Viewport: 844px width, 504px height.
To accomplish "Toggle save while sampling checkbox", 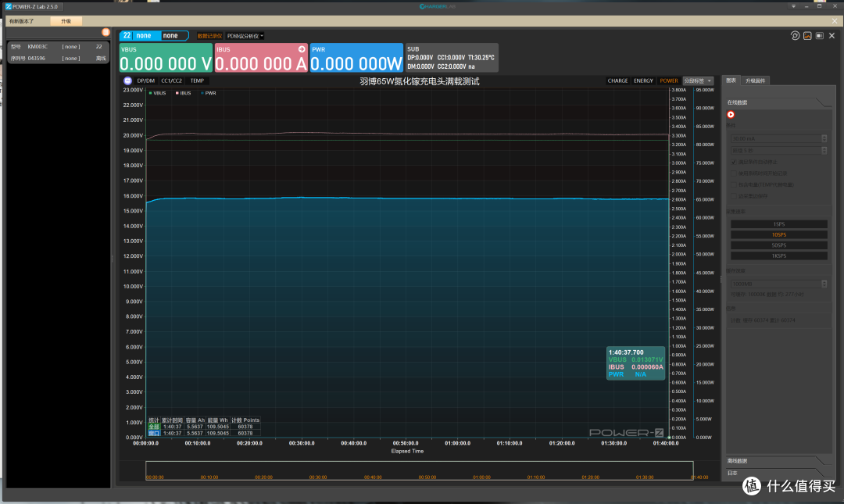I will click(x=734, y=196).
